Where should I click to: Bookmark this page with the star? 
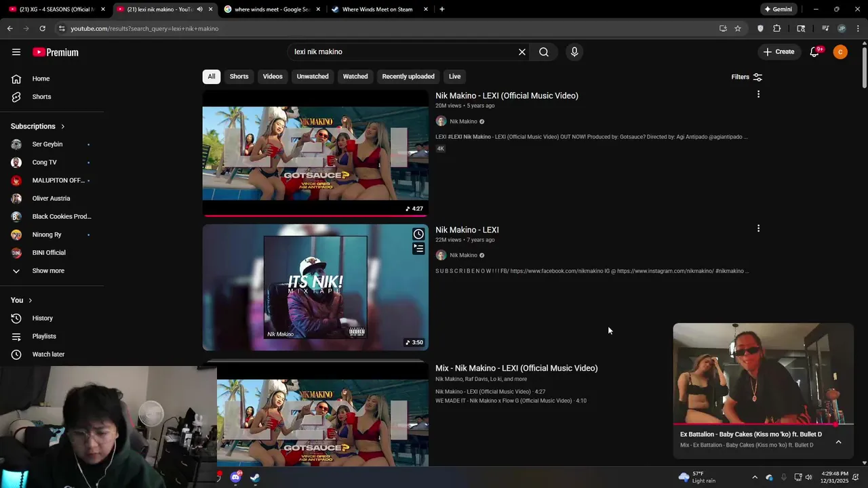point(738,28)
